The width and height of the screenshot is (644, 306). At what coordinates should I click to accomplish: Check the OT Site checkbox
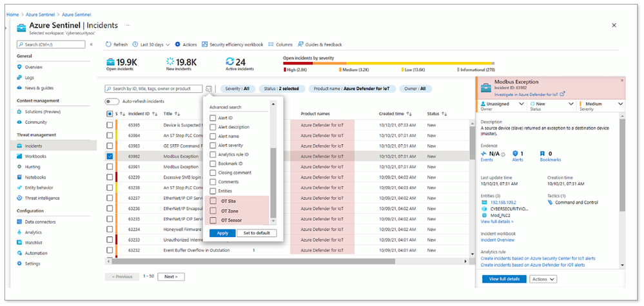213,201
